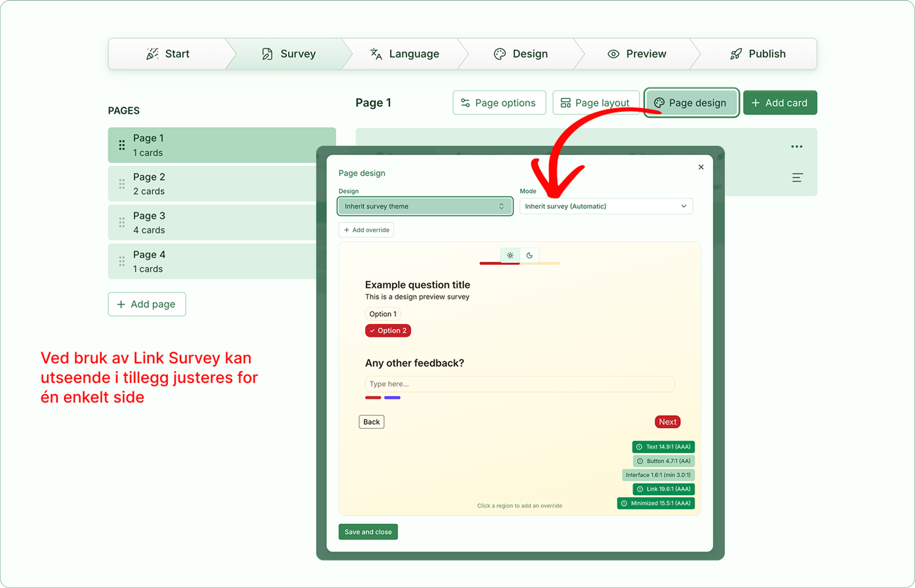This screenshot has height=588, width=915.
Task: Go to the Start step
Action: 168,54
